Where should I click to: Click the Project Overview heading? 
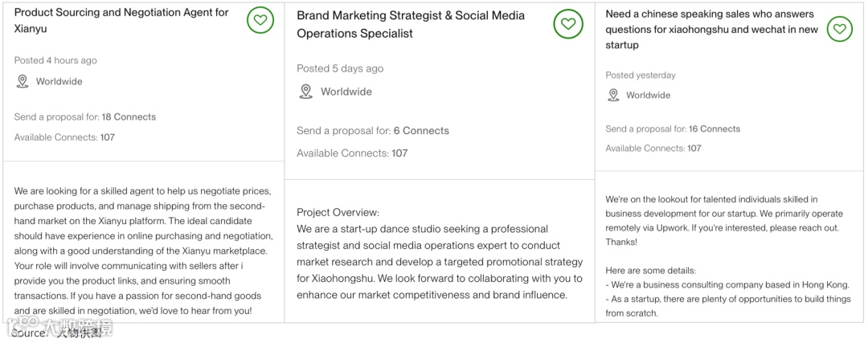pyautogui.click(x=338, y=212)
